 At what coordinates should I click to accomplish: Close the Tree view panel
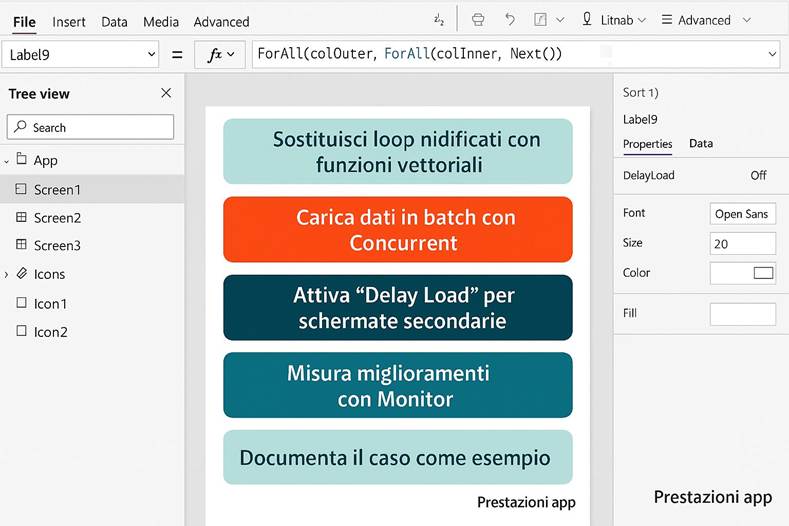(166, 93)
